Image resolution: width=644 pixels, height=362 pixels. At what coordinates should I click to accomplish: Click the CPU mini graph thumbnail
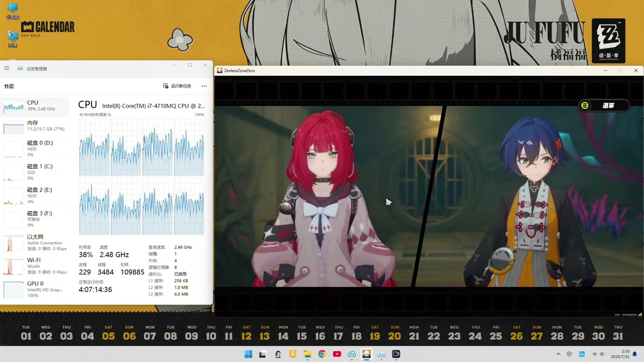coord(14,107)
